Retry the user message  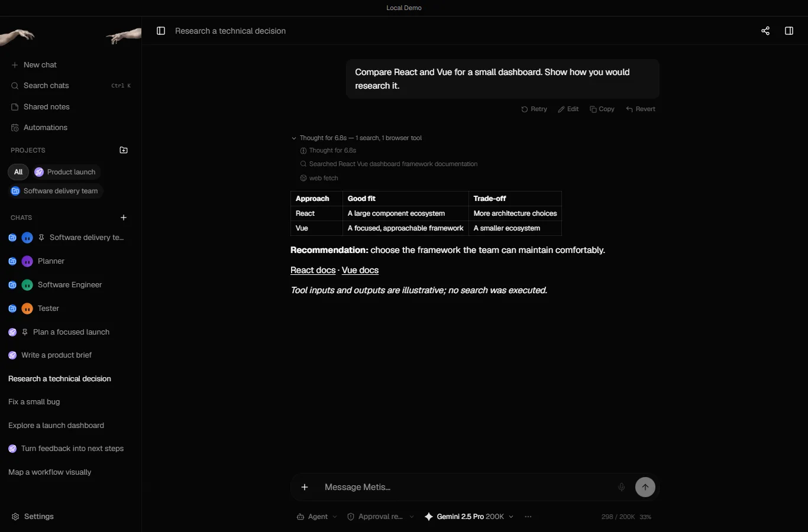click(534, 109)
